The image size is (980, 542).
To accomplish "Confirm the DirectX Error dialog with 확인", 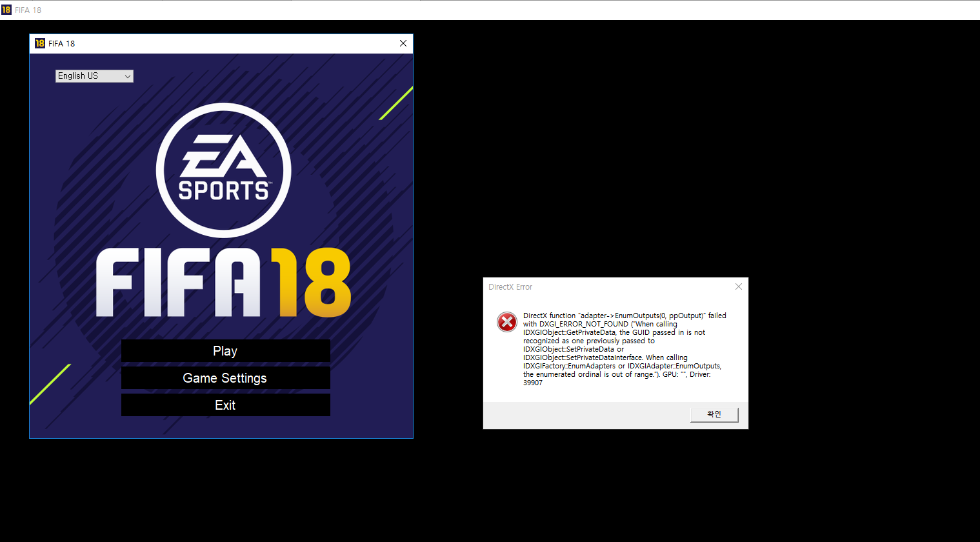I will point(714,414).
